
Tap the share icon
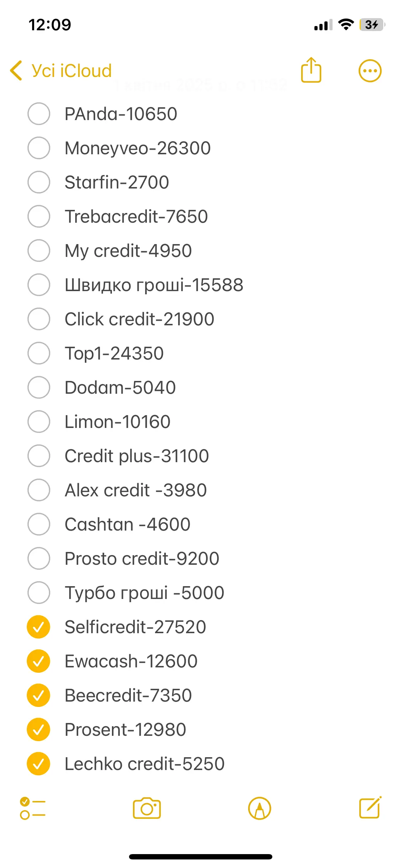click(x=311, y=70)
